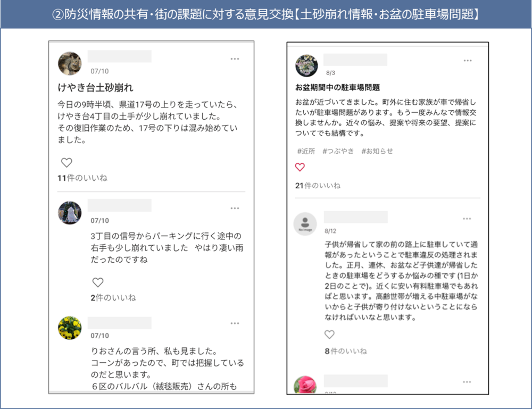This screenshot has width=532, height=409.
Task: Open the pink rose avatar profile
Action: click(305, 385)
